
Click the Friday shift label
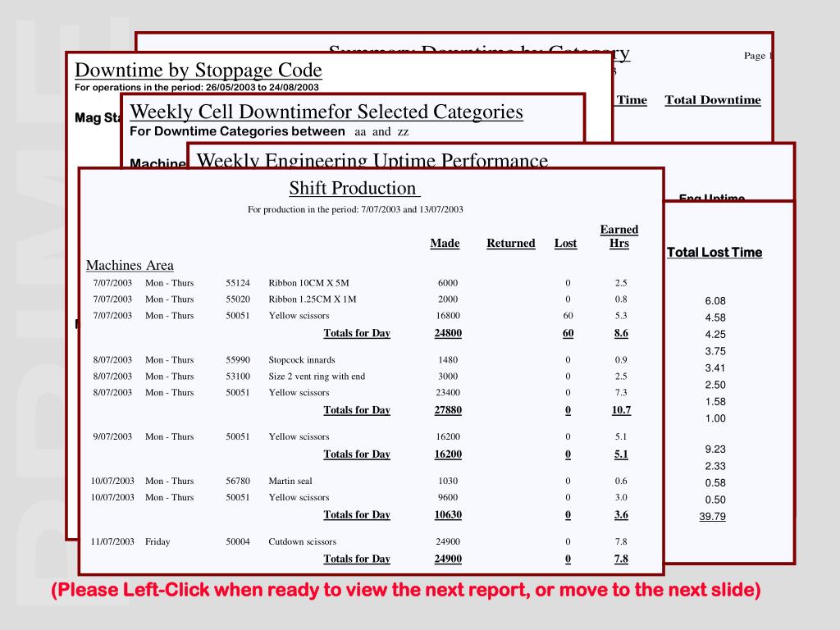pos(157,541)
